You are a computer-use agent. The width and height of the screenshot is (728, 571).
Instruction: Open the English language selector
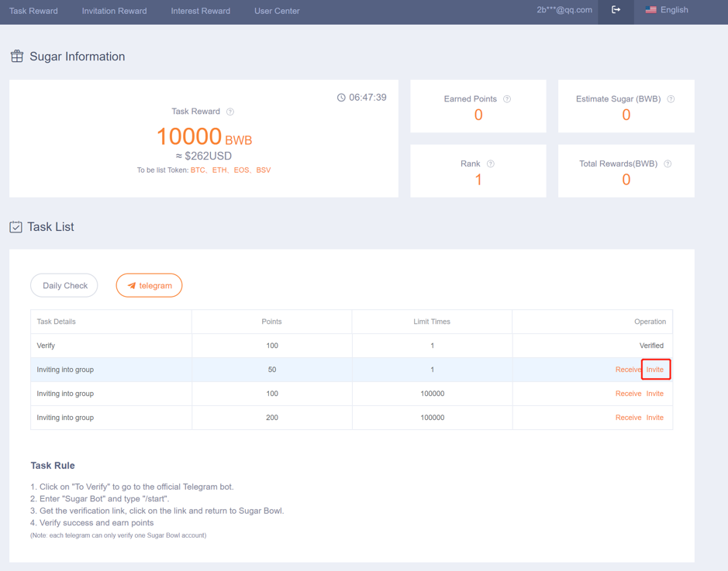tap(667, 10)
